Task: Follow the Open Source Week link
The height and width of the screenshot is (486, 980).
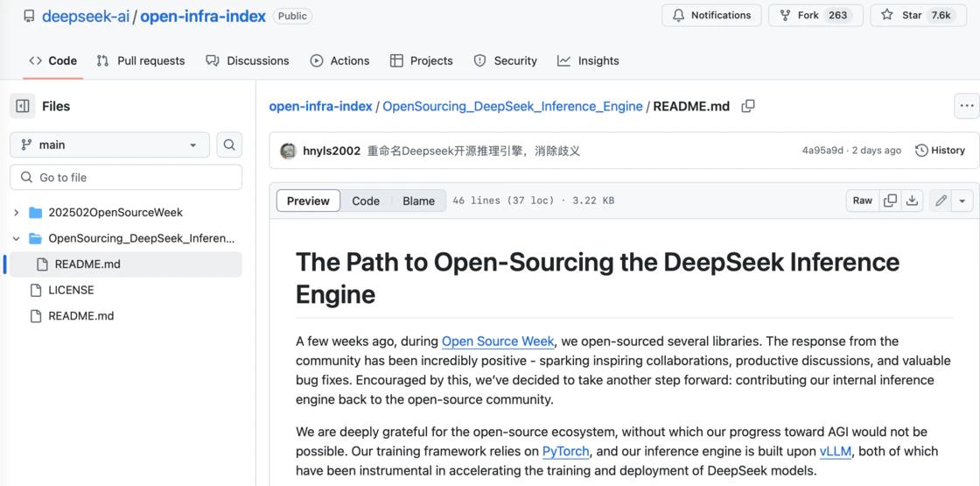Action: coord(498,342)
